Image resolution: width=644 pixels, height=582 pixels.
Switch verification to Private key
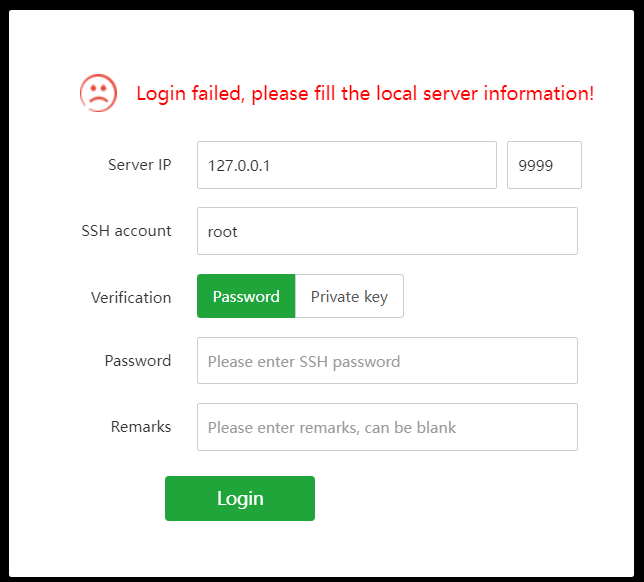click(349, 296)
